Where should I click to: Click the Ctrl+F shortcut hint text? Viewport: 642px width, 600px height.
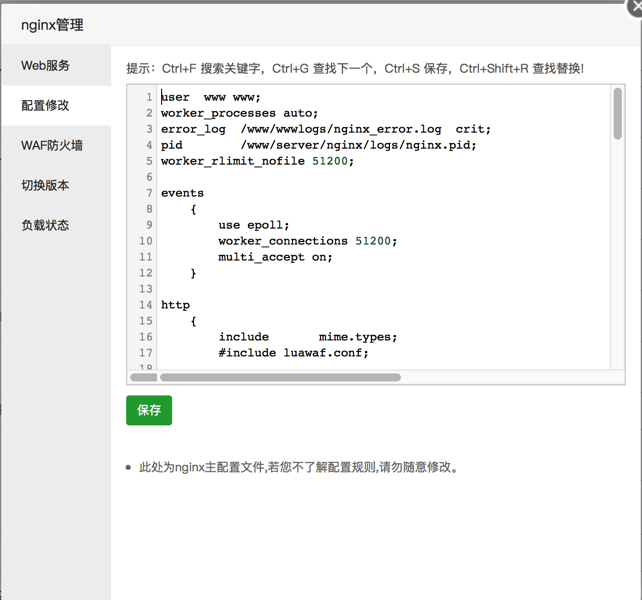(x=211, y=68)
